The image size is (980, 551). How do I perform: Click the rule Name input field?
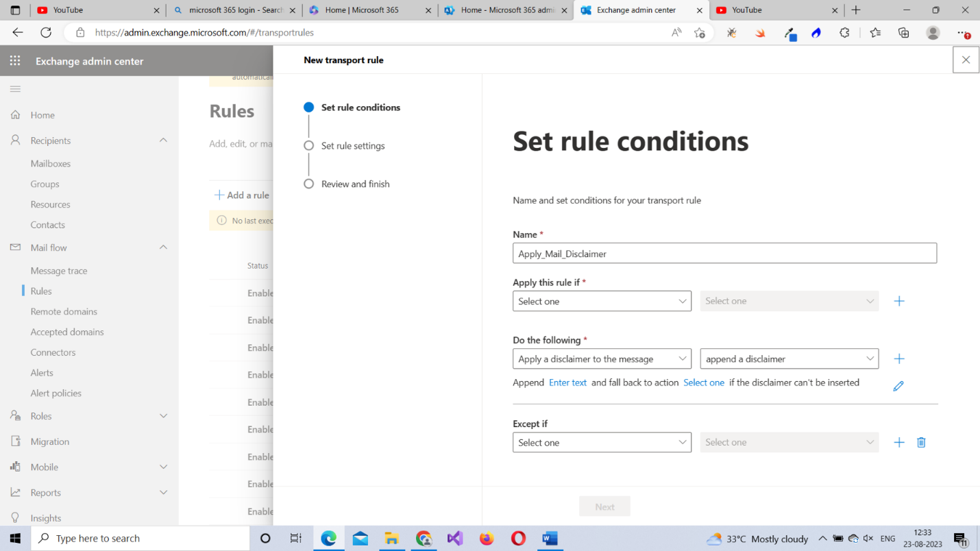click(x=724, y=254)
